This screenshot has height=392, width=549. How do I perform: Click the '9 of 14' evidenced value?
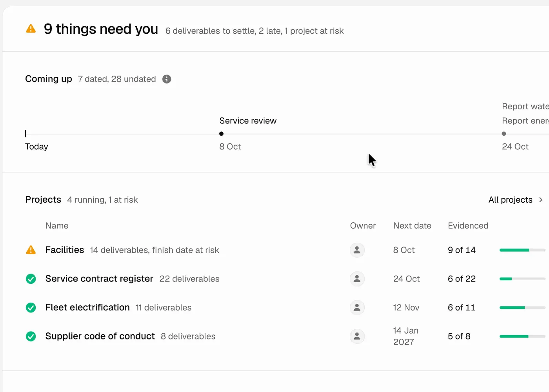(462, 250)
